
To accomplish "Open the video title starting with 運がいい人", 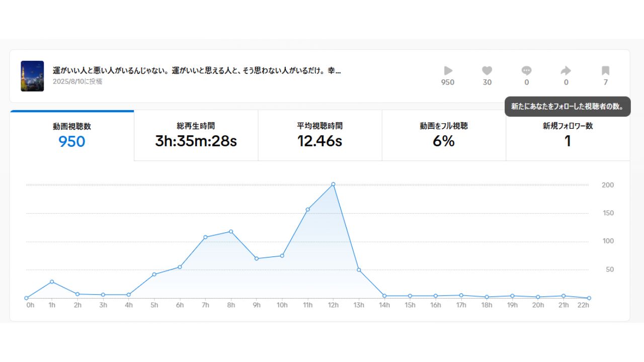I will coord(197,71).
